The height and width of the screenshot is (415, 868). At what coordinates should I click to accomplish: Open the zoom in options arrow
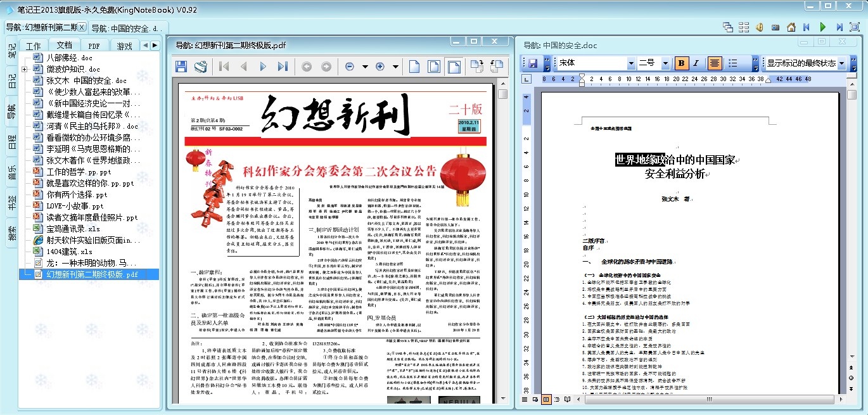click(x=395, y=67)
